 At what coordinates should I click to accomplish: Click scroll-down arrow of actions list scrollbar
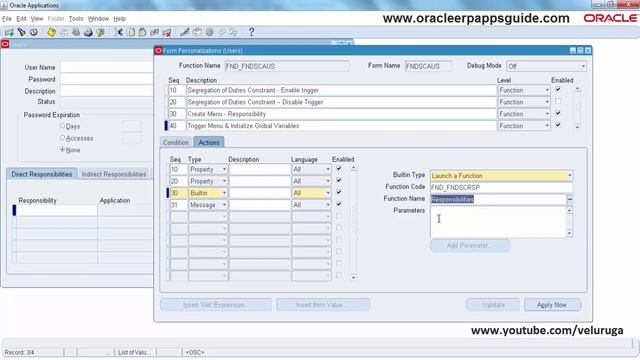pos(353,278)
